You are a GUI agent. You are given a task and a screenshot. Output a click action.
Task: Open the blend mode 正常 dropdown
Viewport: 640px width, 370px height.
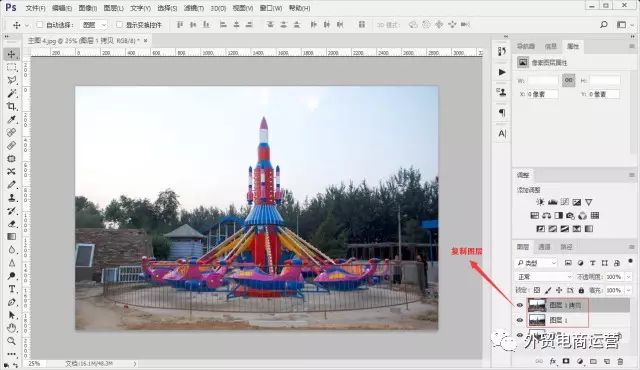point(544,277)
